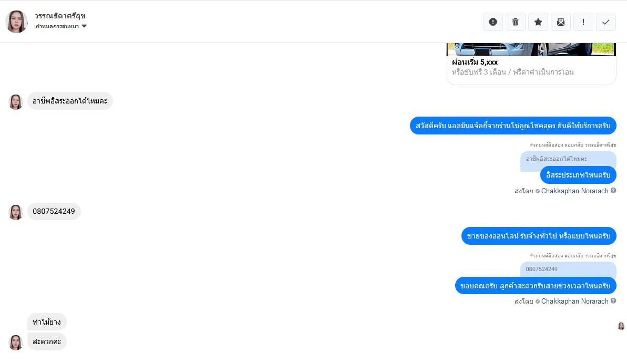
Task: Click quoted reply preview showing 0807524249
Action: (x=568, y=269)
